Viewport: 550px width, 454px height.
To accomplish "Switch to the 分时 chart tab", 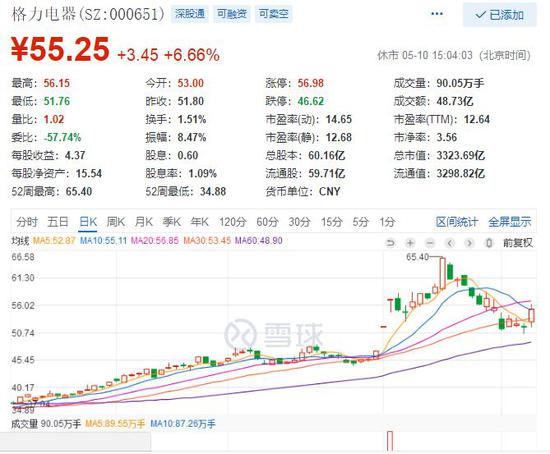I will 27,222.
